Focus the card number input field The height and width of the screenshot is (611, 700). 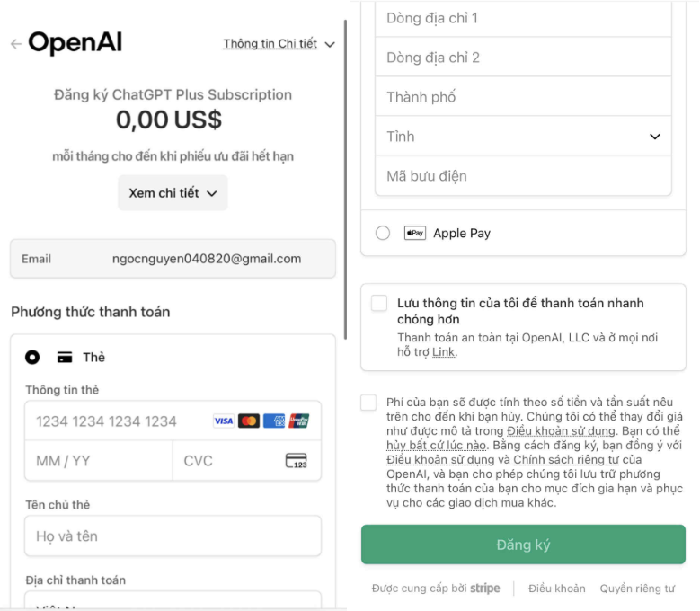(173, 421)
